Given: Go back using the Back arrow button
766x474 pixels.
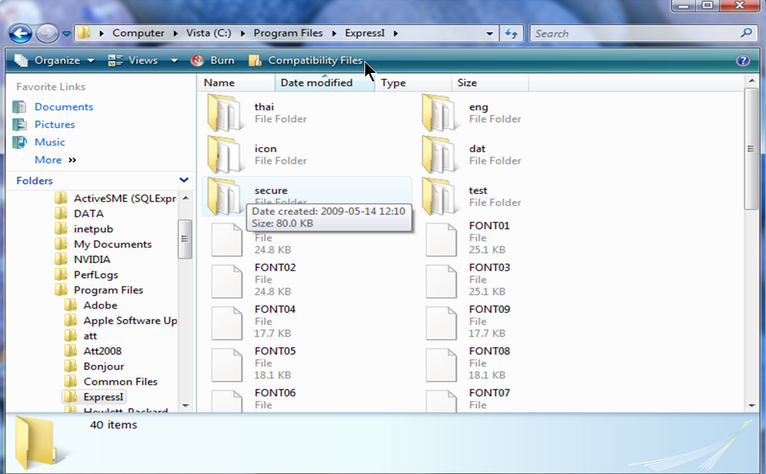Looking at the screenshot, I should point(20,34).
